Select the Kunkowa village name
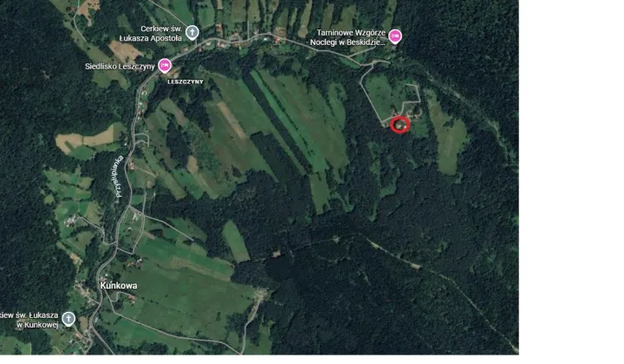 pyautogui.click(x=119, y=286)
